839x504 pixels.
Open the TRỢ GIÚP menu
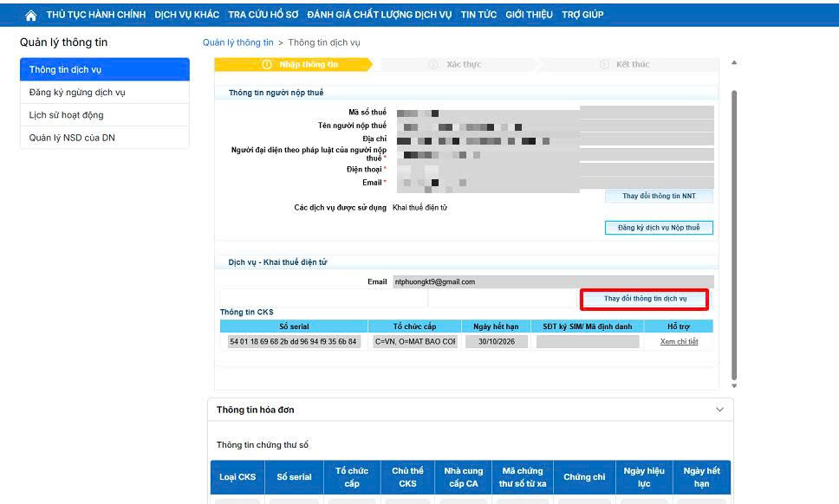(582, 15)
